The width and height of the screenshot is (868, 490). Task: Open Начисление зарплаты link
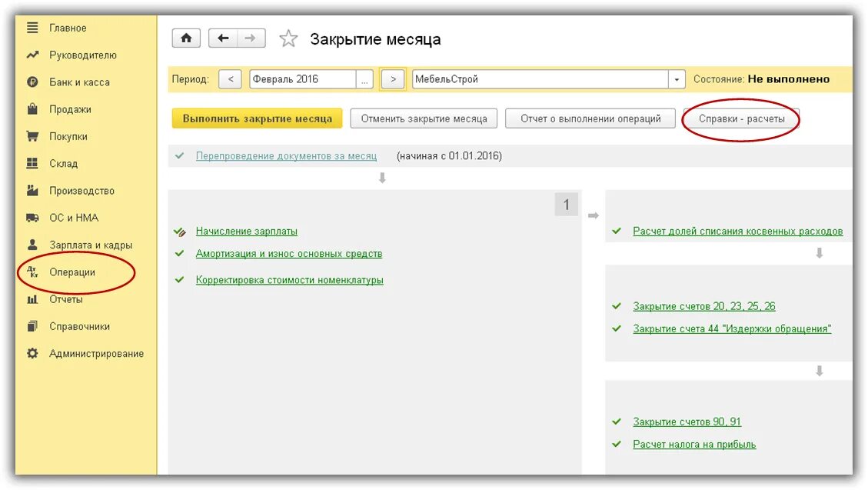click(x=246, y=232)
